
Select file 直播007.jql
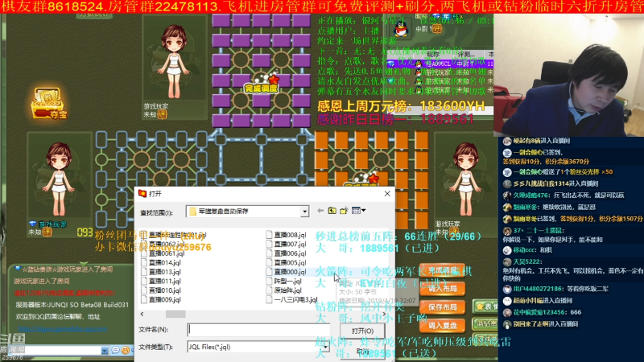286,245
